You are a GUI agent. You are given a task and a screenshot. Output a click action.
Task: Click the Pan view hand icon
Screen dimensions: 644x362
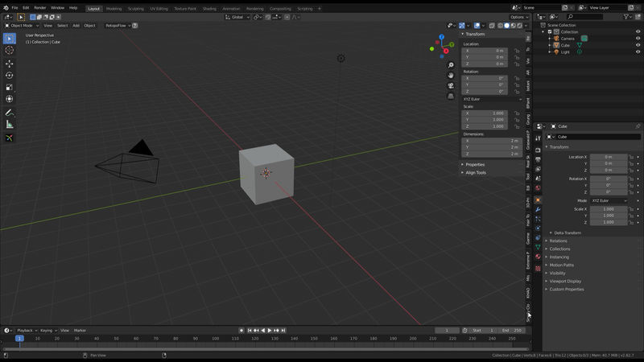tap(451, 76)
